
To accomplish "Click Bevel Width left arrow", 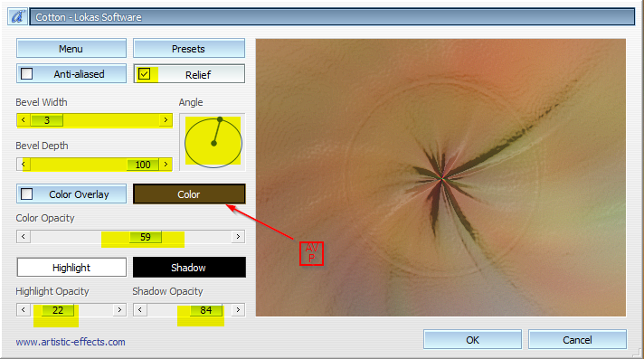I will [24, 120].
